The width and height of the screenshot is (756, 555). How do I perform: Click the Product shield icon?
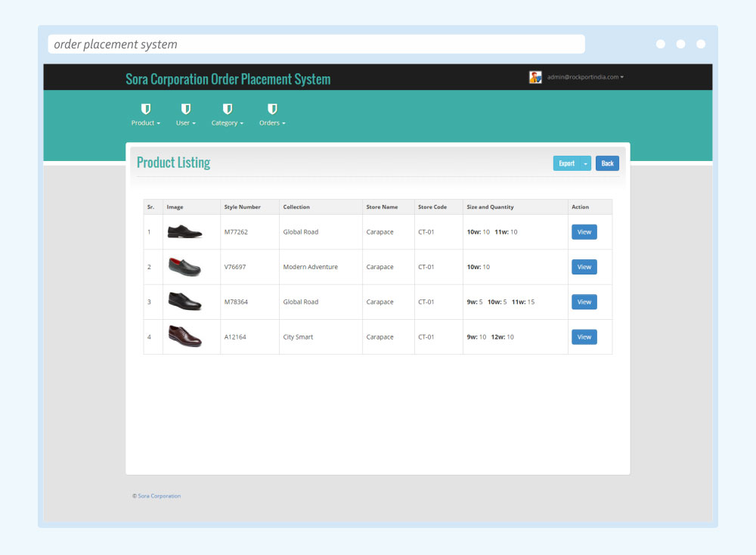[x=146, y=108]
